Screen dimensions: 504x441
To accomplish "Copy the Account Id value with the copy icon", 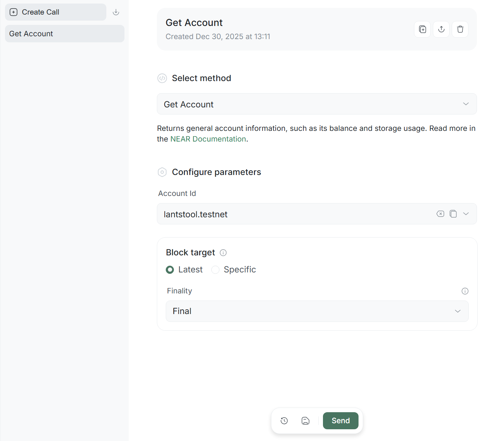I will click(x=453, y=214).
